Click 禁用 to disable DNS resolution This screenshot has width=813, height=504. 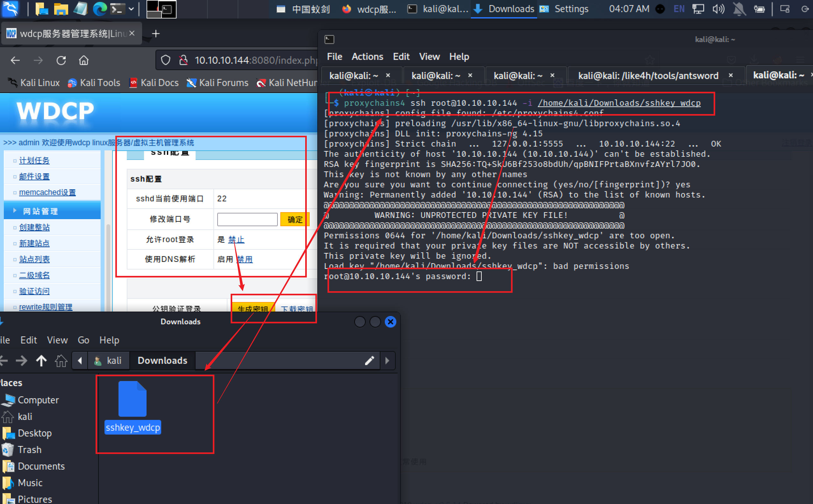(x=245, y=259)
